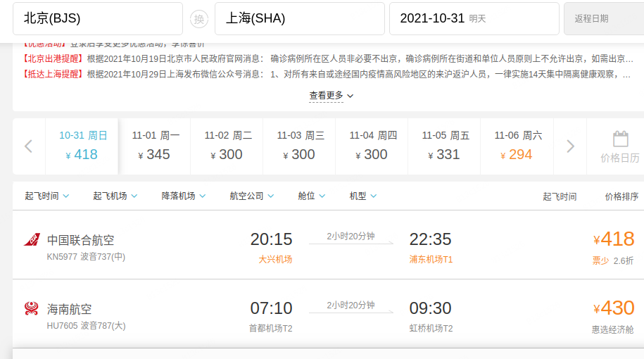
Task: Click the 虹桥机场T2 arrival airport label
Action: click(431, 329)
